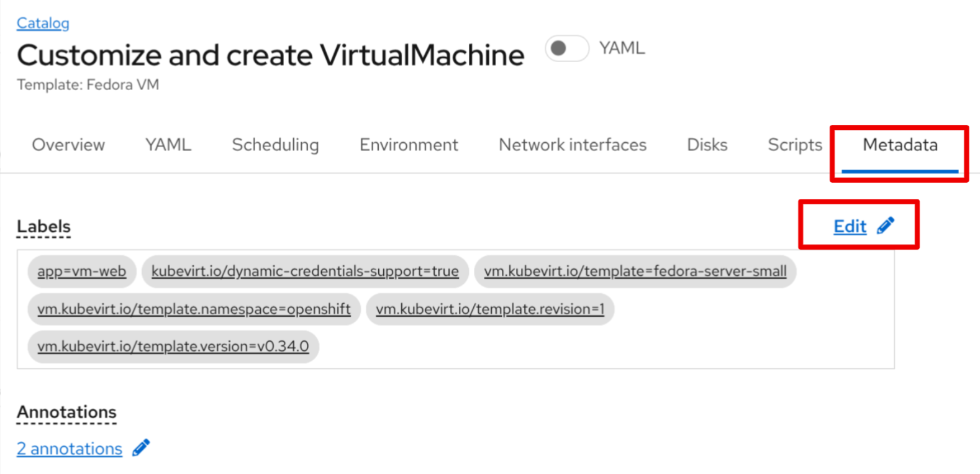Switch to the Disks tab
Screen dimensions: 980x474
click(707, 145)
